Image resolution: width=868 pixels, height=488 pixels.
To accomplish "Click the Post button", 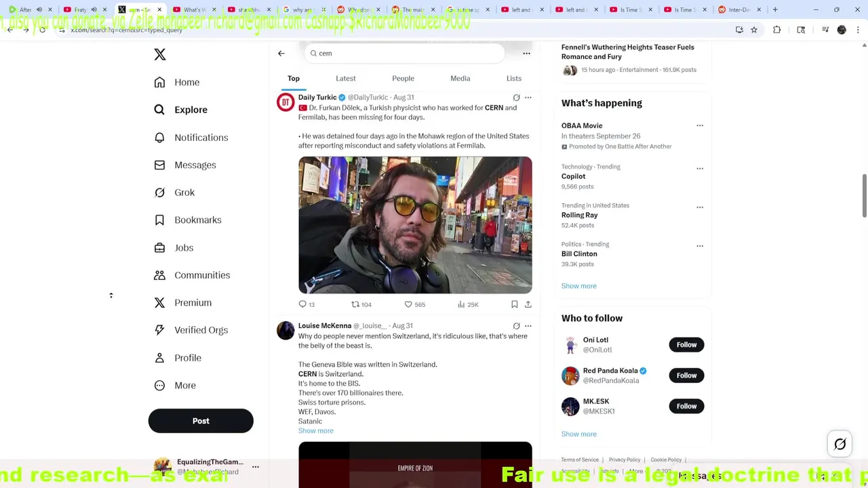I will coord(201,421).
